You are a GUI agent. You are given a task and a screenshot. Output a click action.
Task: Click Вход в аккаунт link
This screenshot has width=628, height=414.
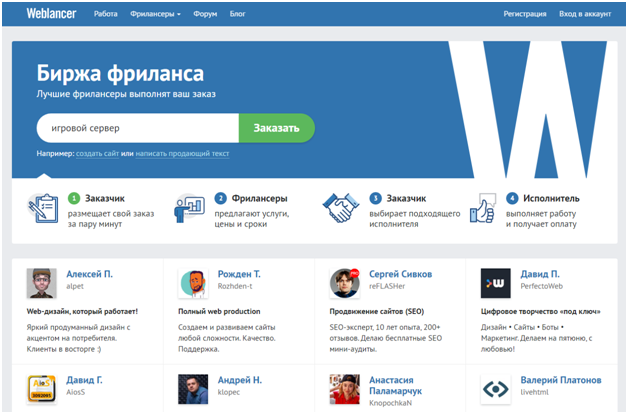(x=585, y=14)
